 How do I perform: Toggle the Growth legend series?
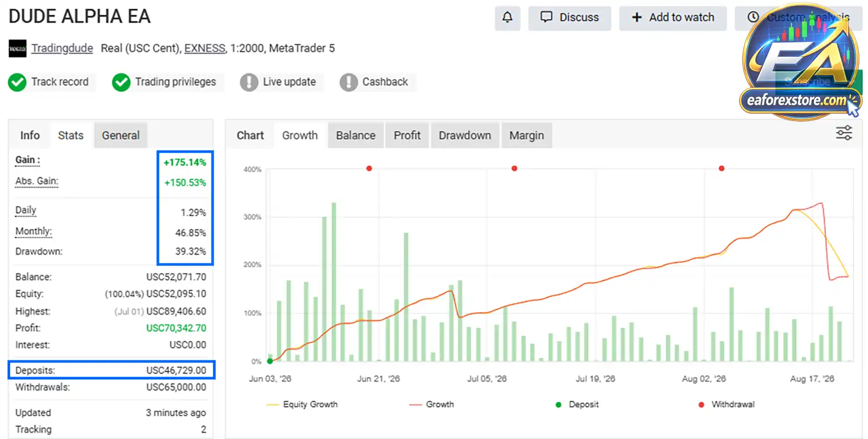click(x=432, y=404)
